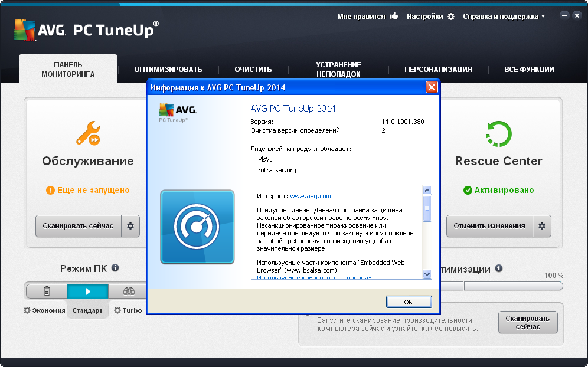Screen dimensions: 588x367
Task: Open maintenance settings gear beside Сканировать сейчас
Action: tap(130, 225)
